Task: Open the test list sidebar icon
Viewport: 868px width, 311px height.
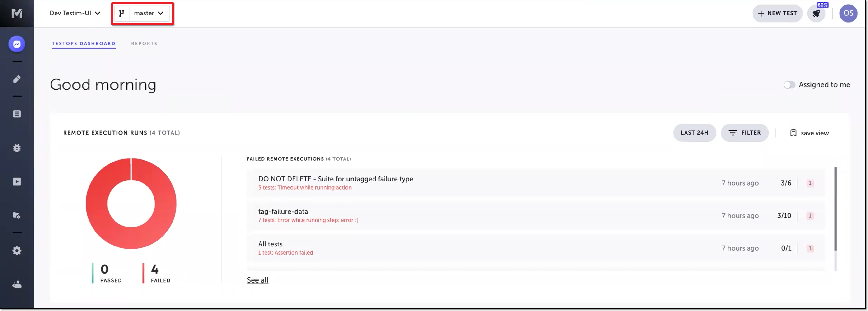Action: [x=17, y=114]
